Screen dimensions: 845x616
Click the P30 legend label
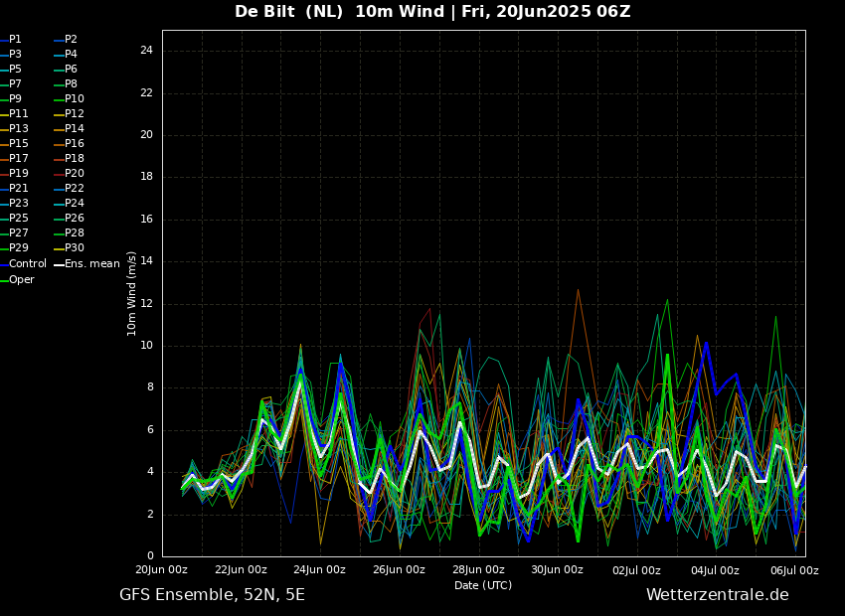pos(75,248)
